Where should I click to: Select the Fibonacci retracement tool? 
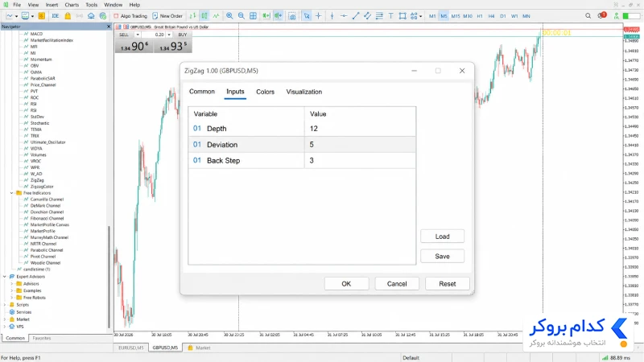[379, 16]
